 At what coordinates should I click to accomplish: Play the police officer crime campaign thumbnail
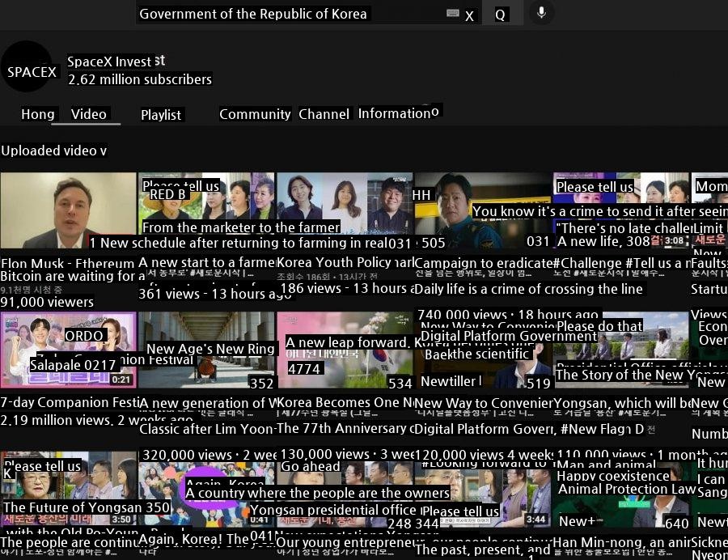coord(482,210)
